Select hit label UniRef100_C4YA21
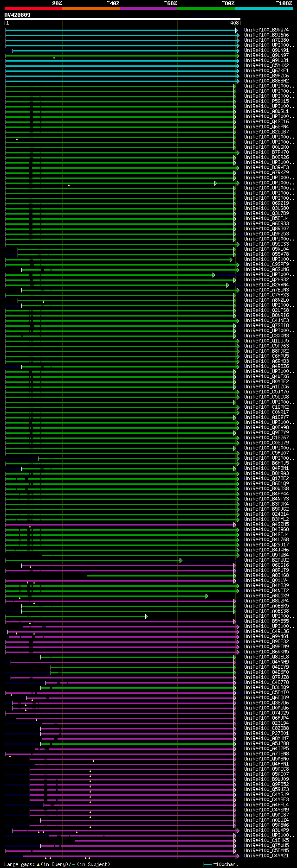The image size is (297, 868). click(266, 856)
